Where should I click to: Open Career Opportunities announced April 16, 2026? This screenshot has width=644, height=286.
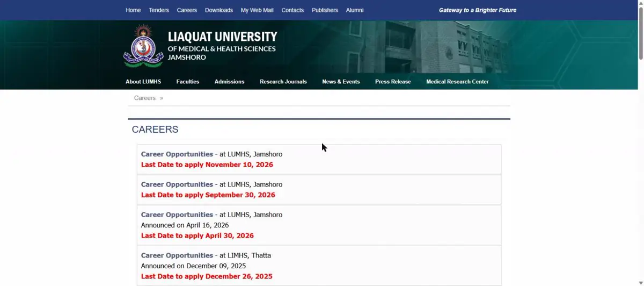pos(177,215)
